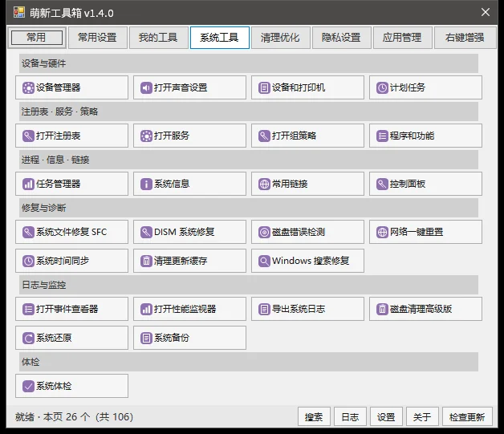Click the speaker icon for 打开声音设置

(146, 87)
